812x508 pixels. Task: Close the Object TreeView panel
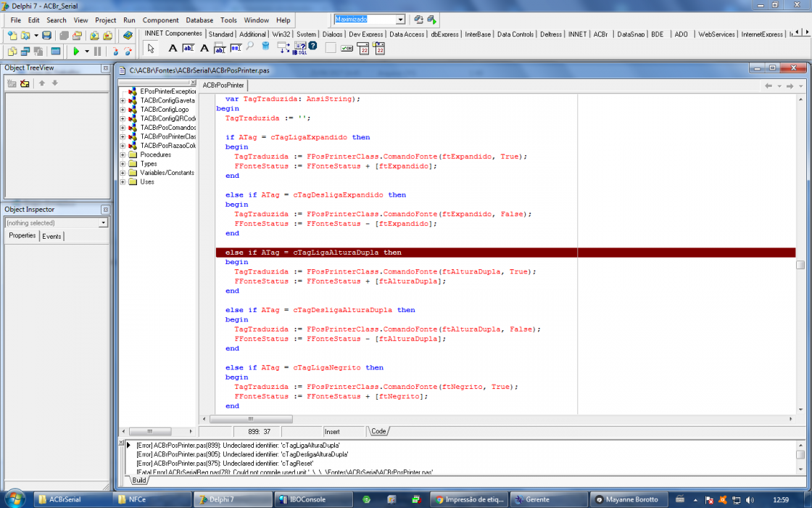coord(105,68)
